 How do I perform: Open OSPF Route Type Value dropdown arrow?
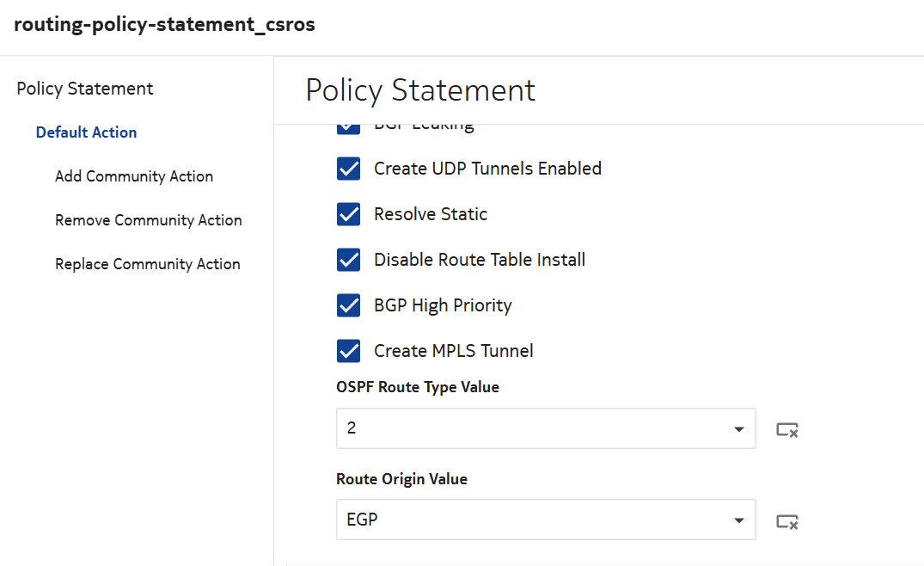[x=738, y=429]
